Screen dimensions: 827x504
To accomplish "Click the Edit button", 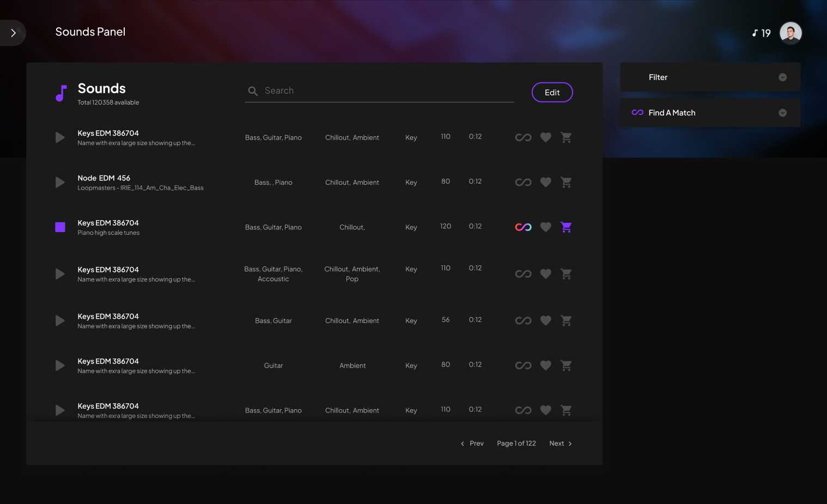I will pyautogui.click(x=552, y=92).
